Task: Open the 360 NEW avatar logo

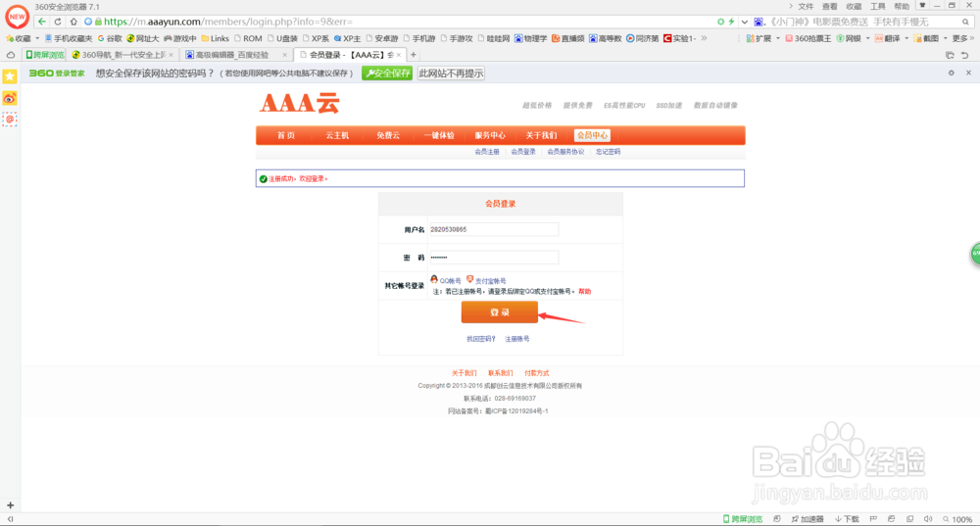Action: coord(17,17)
